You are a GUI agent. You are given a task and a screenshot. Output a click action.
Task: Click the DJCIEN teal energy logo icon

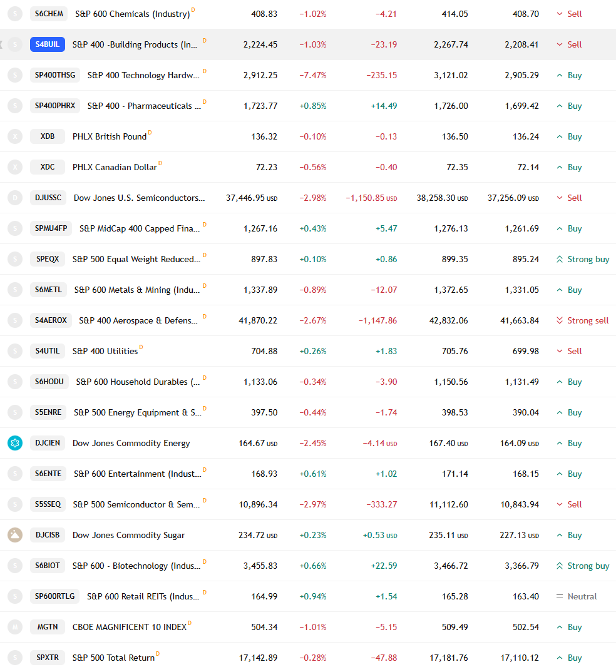coord(15,443)
